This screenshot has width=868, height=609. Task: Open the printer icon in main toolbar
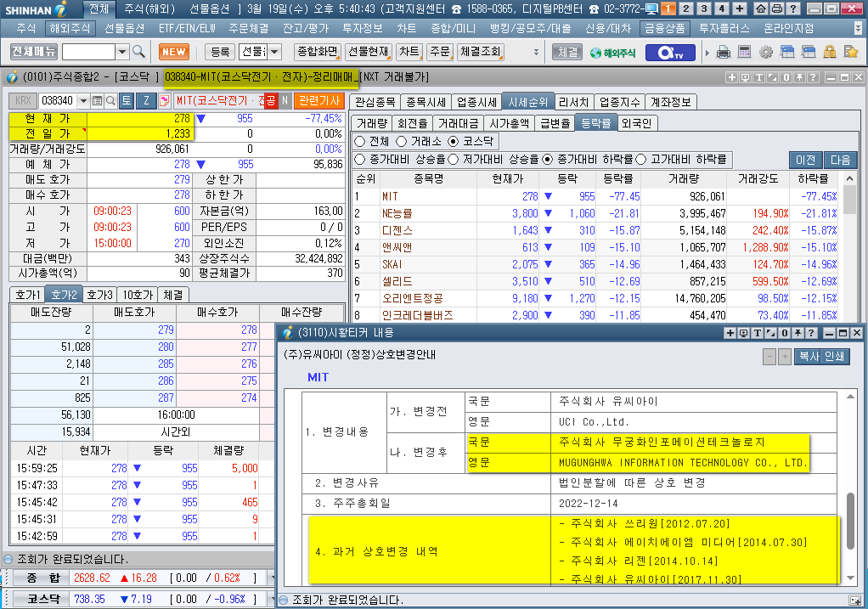723,52
